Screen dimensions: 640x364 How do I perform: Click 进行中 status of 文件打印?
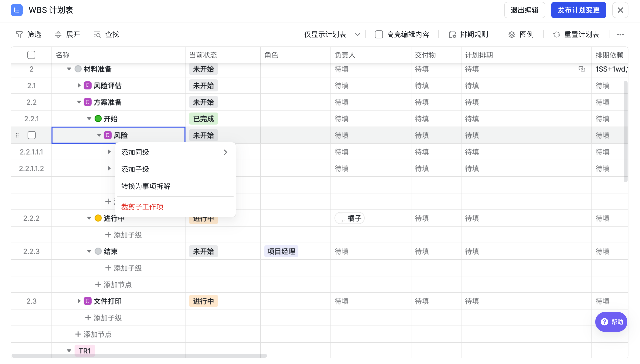click(203, 301)
